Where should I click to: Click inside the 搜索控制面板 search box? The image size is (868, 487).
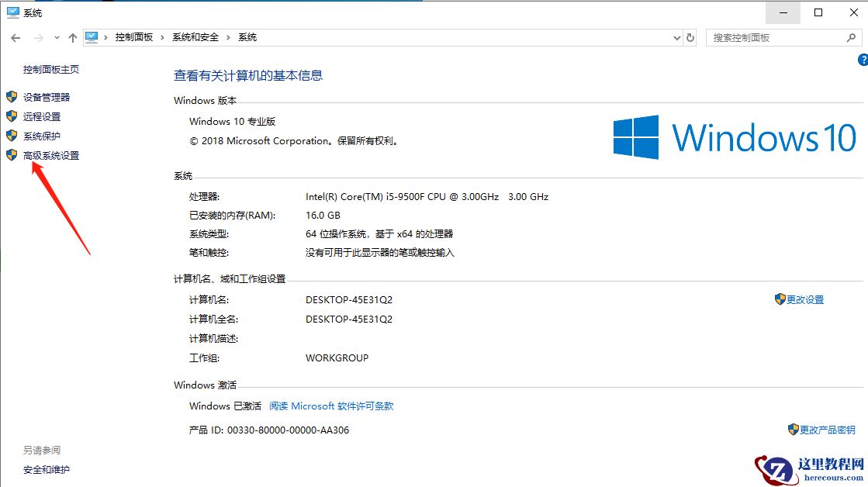click(768, 36)
